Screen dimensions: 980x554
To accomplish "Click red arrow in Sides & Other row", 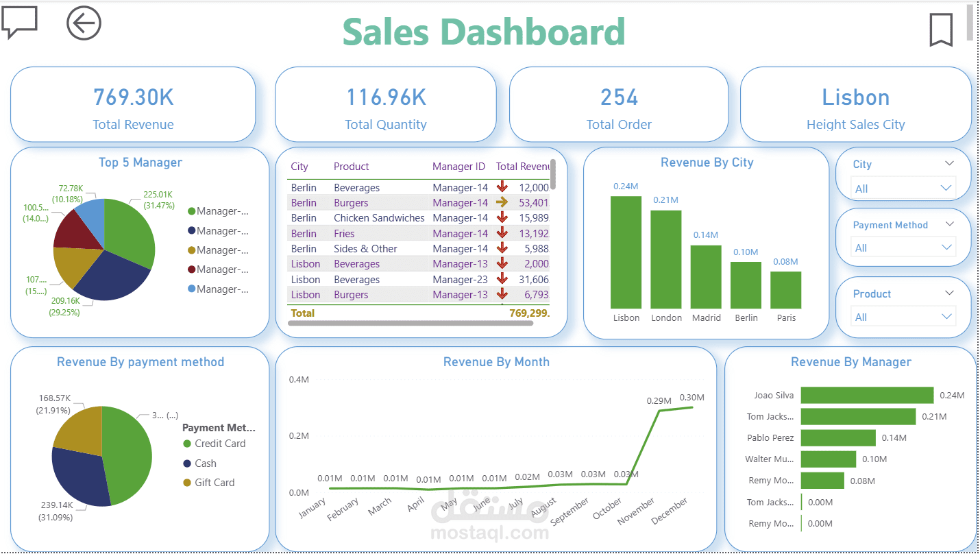I will pyautogui.click(x=502, y=248).
